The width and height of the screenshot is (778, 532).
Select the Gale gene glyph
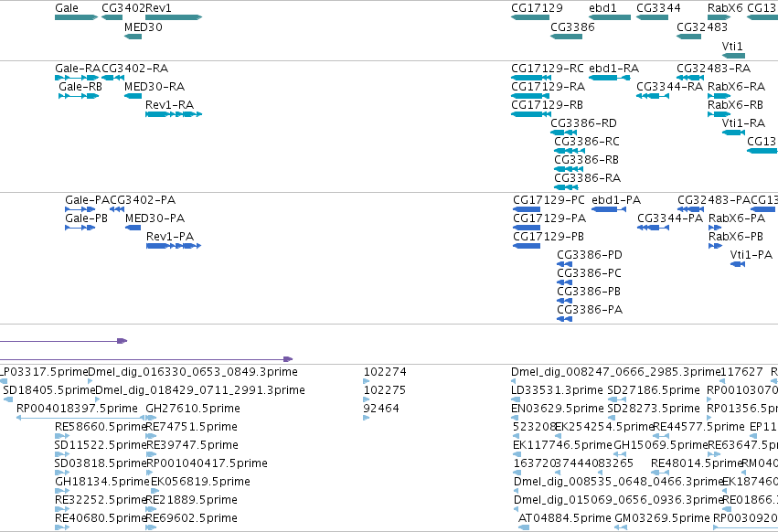click(77, 17)
